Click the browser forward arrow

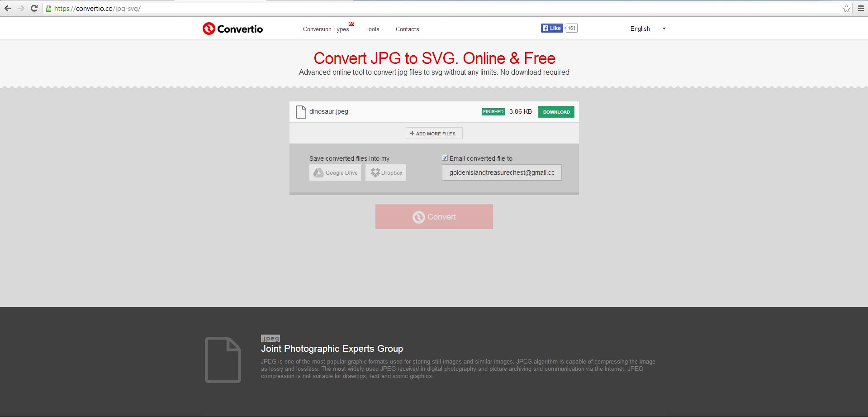point(21,8)
